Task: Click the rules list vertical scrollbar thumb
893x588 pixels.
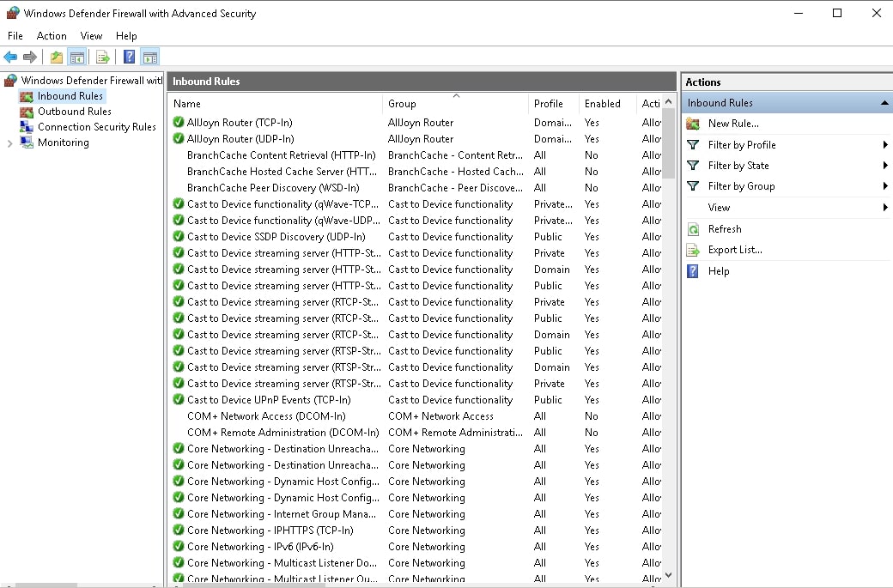Action: click(x=669, y=143)
